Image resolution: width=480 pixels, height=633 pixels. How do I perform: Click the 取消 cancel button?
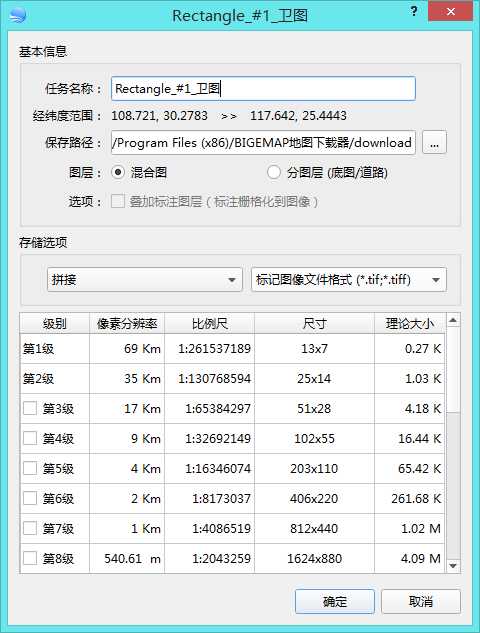coord(421,602)
